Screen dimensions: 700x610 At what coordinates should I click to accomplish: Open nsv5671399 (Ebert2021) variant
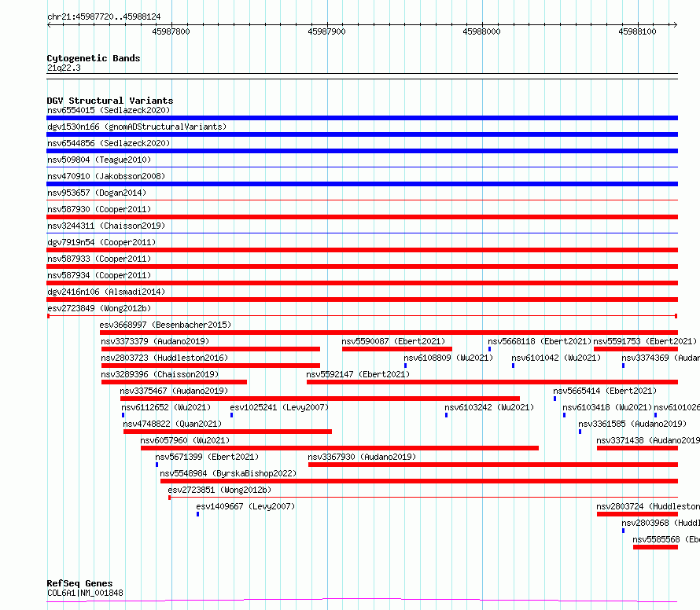point(207,457)
